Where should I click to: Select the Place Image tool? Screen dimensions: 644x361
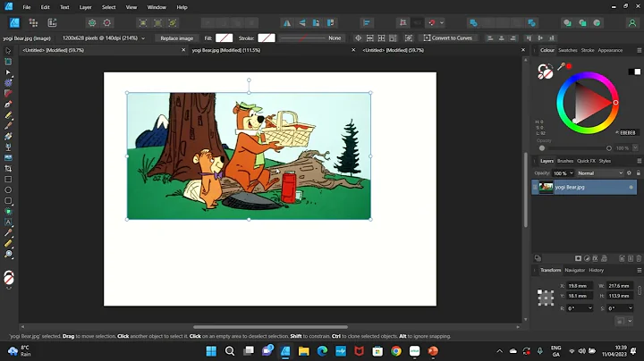(8, 157)
